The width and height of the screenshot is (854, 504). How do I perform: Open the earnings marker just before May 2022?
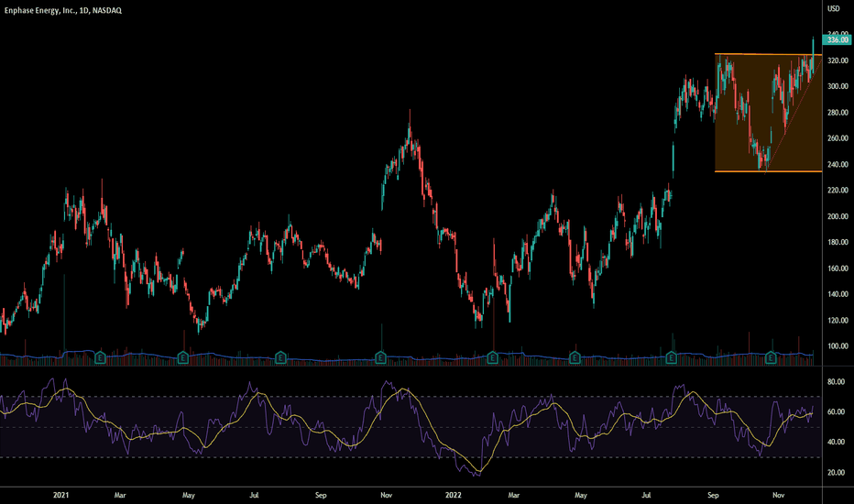click(x=575, y=358)
